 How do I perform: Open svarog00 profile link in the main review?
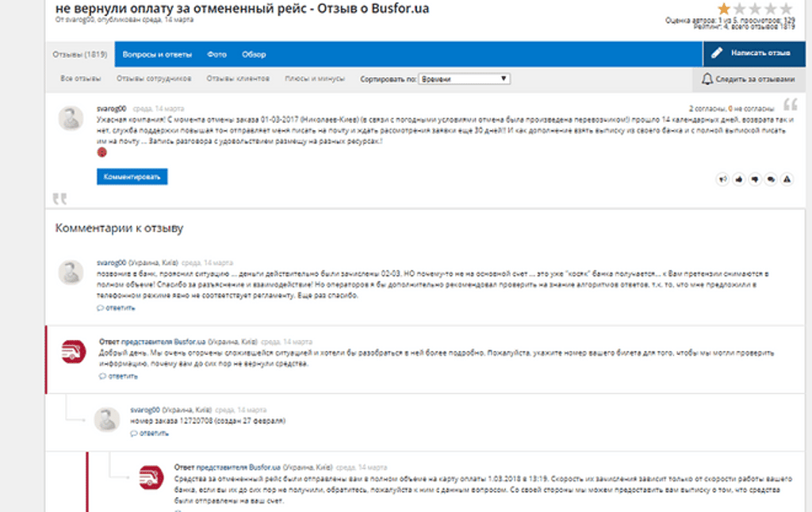[111, 109]
